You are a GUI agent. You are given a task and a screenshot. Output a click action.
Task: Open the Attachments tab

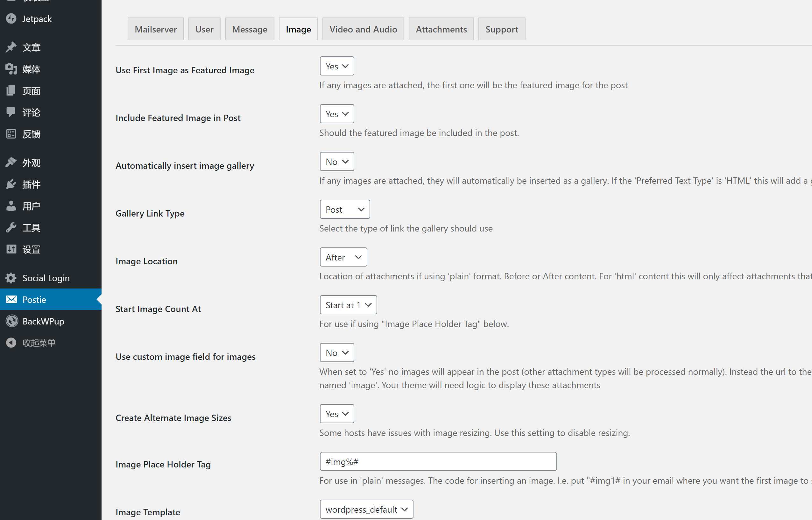pyautogui.click(x=441, y=29)
